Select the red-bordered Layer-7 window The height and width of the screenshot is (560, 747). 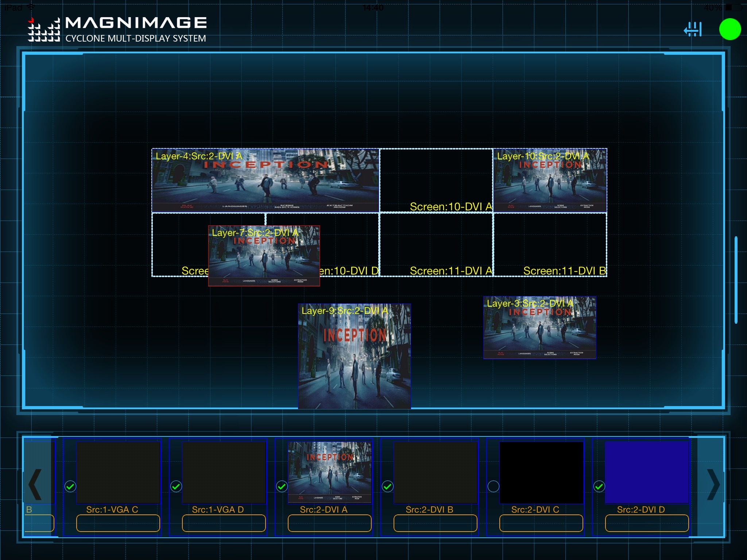tap(264, 256)
